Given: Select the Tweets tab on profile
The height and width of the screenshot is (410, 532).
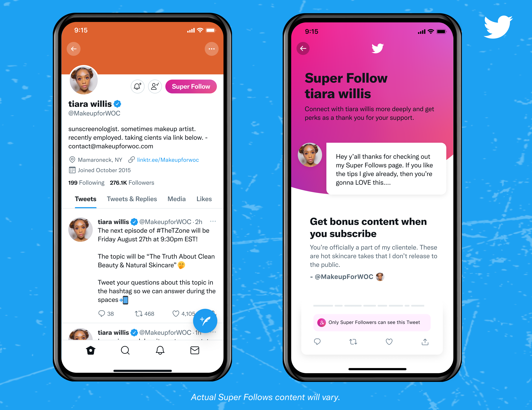Looking at the screenshot, I should (85, 199).
